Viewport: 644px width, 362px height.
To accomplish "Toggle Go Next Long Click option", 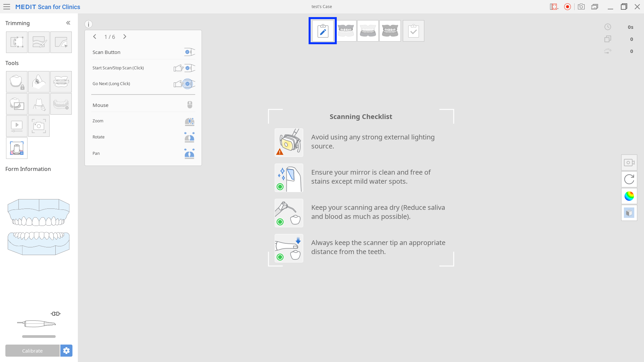I will pyautogui.click(x=188, y=83).
